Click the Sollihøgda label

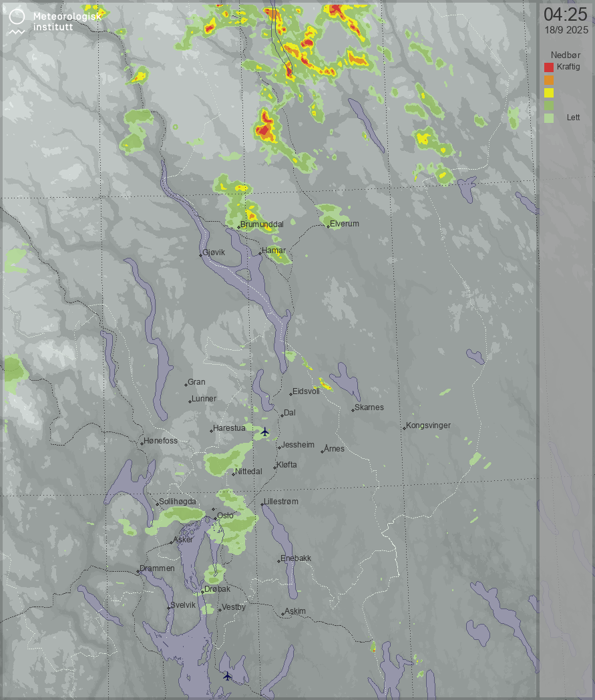[x=178, y=502]
